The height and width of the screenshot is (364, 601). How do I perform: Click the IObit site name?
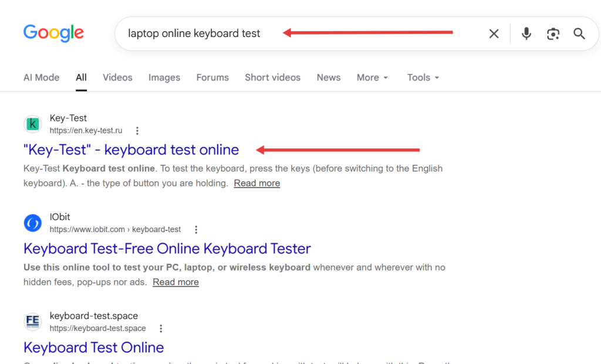pyautogui.click(x=60, y=217)
